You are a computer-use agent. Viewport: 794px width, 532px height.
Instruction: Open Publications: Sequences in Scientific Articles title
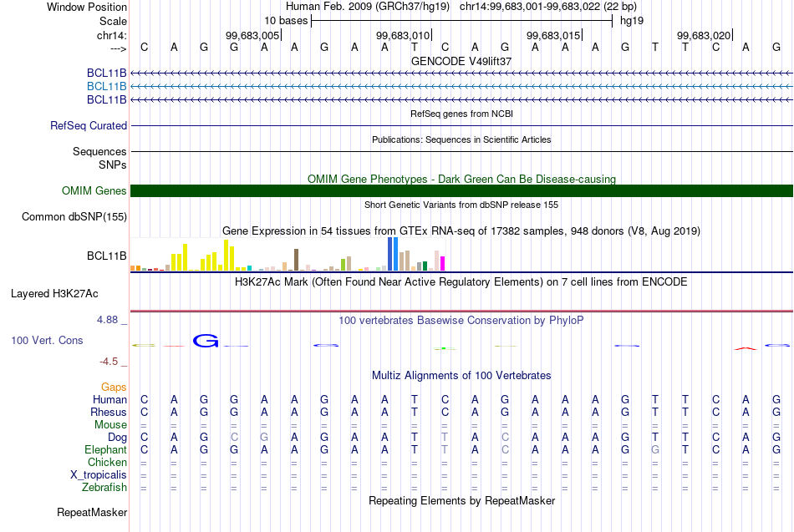pos(461,139)
